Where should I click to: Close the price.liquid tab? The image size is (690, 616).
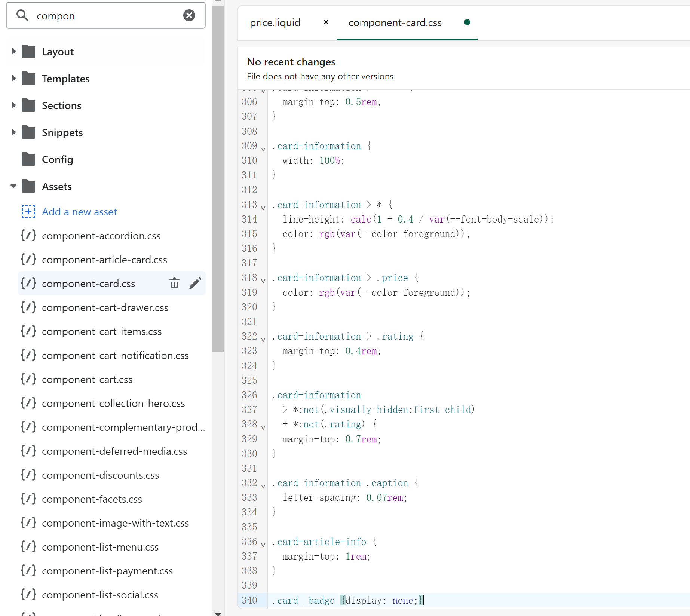coord(326,22)
